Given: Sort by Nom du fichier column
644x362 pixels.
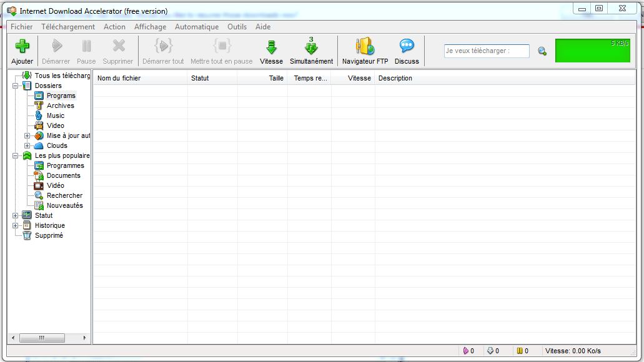Looking at the screenshot, I should (140, 78).
